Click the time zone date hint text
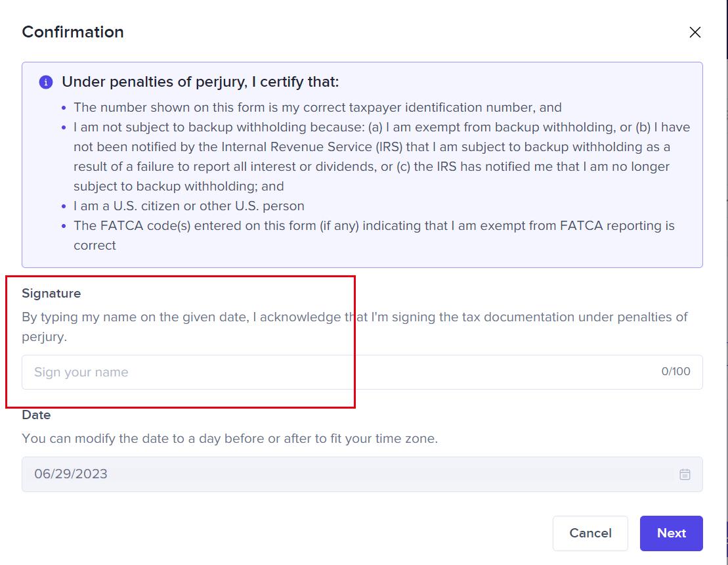728x565 pixels. tap(230, 439)
